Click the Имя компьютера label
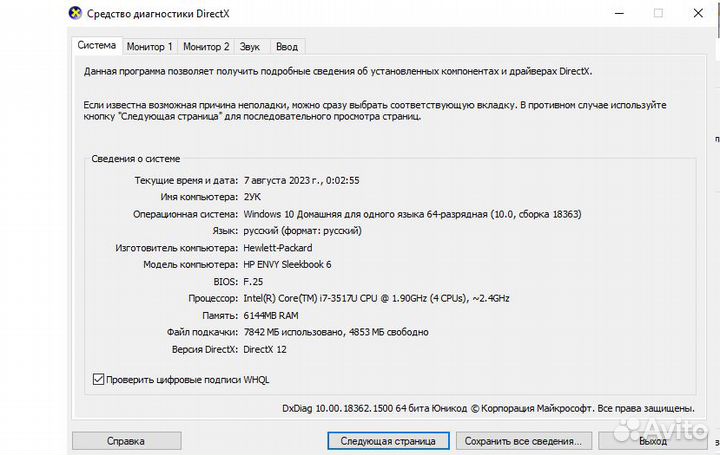Screen dimensions: 720x455 pyautogui.click(x=199, y=197)
